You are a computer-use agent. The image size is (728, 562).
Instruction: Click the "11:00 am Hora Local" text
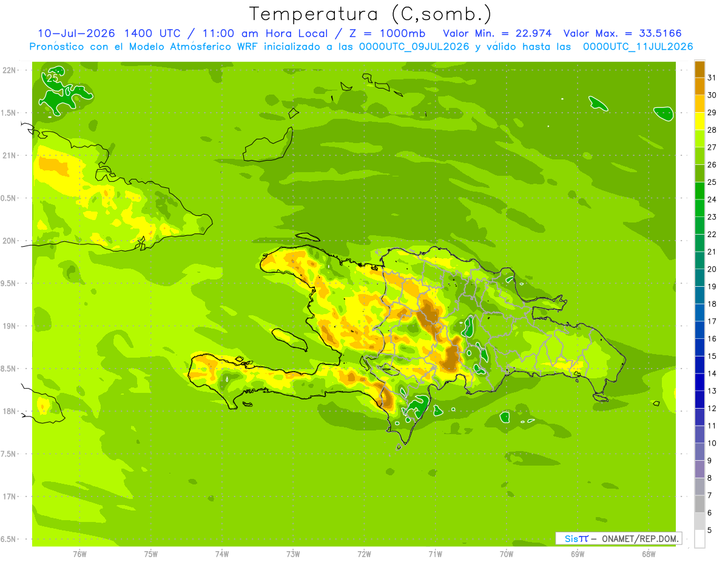tap(268, 33)
